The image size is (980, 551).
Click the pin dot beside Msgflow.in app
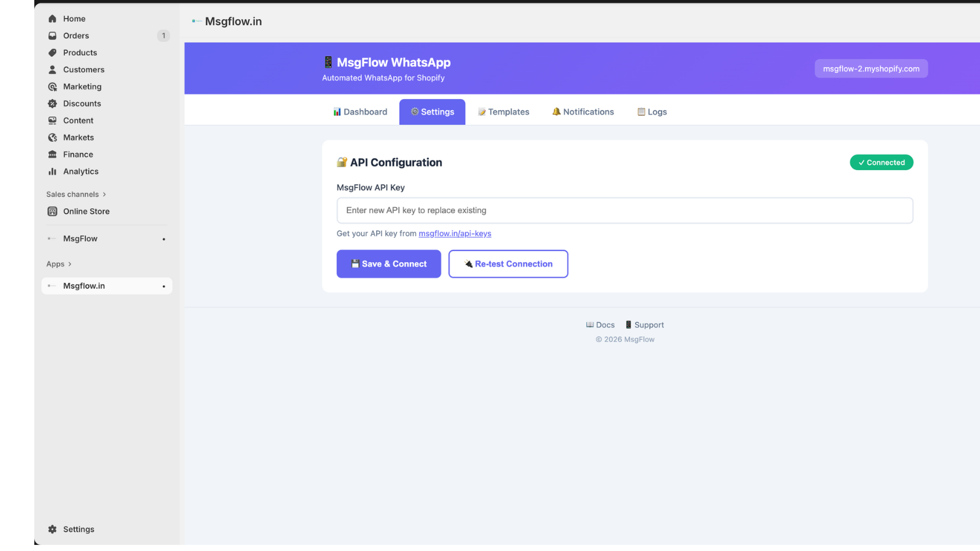click(x=164, y=287)
